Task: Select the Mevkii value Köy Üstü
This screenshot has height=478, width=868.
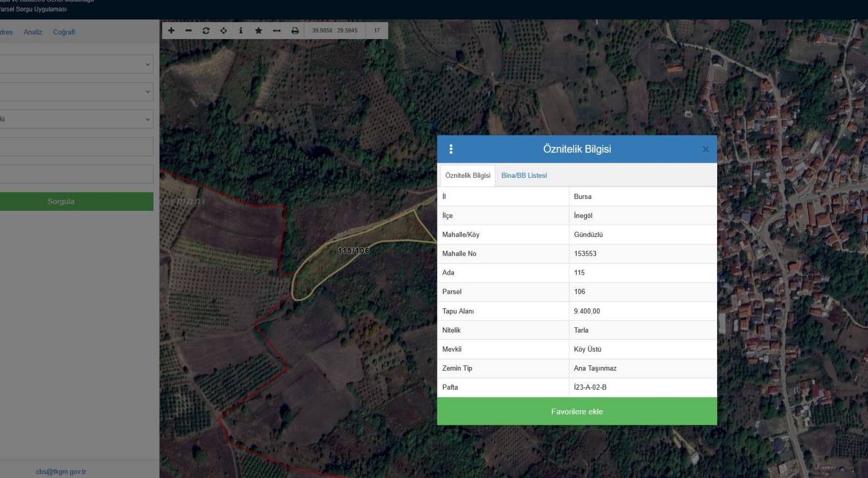Action: 643,349
